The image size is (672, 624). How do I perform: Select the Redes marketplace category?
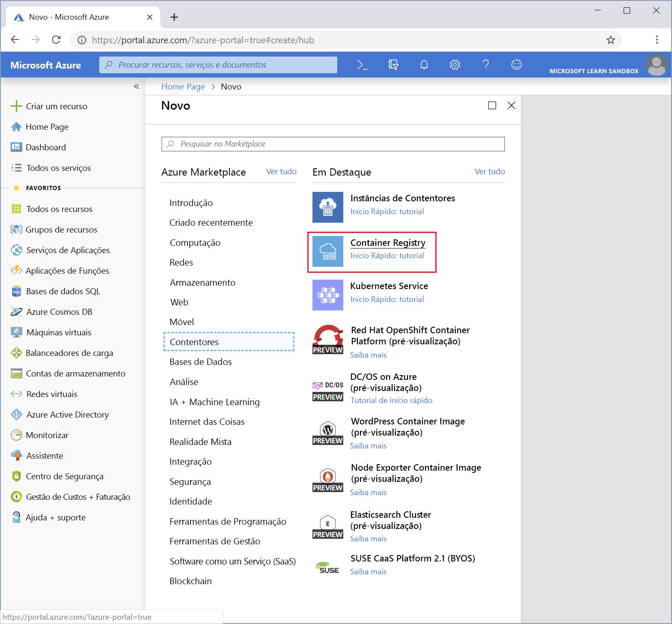181,263
